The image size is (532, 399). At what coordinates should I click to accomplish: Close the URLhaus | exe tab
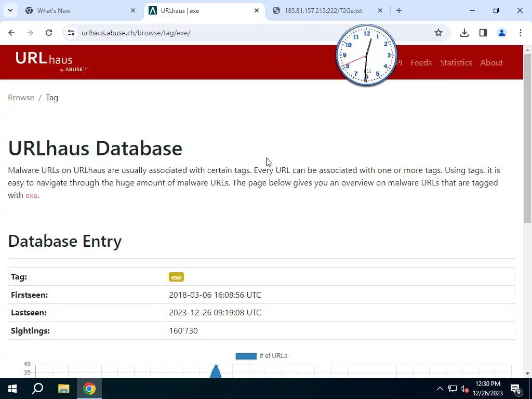pos(257,10)
